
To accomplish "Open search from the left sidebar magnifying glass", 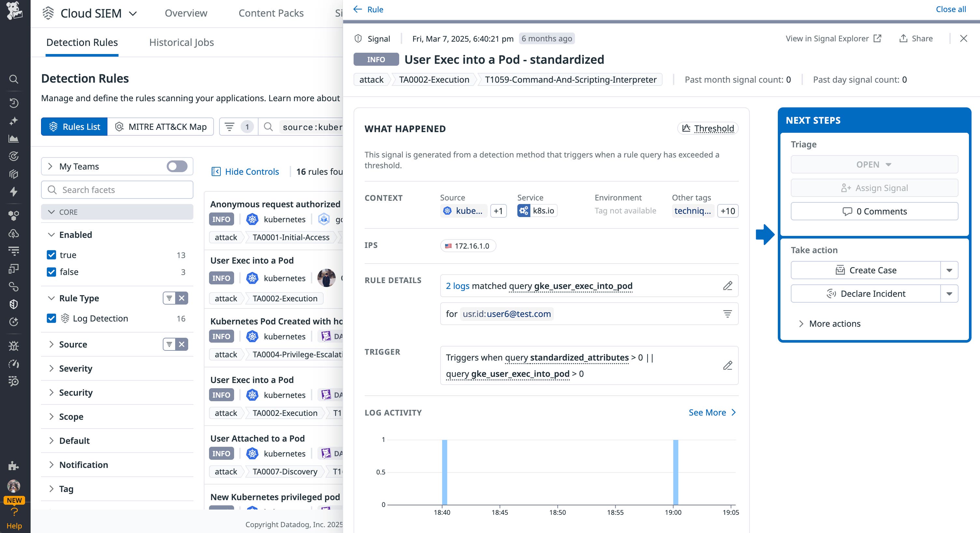I will [x=14, y=79].
